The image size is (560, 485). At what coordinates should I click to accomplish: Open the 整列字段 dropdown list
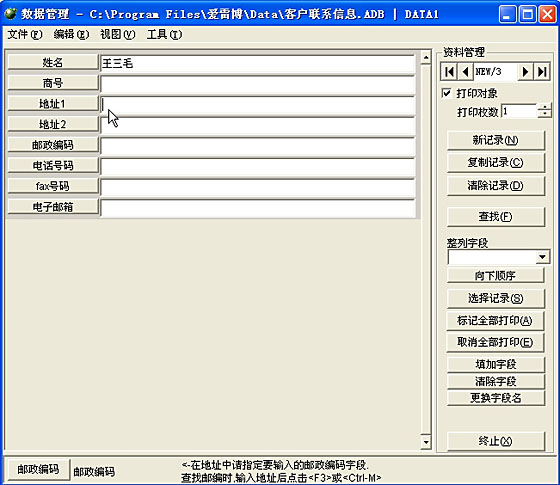pyautogui.click(x=542, y=257)
